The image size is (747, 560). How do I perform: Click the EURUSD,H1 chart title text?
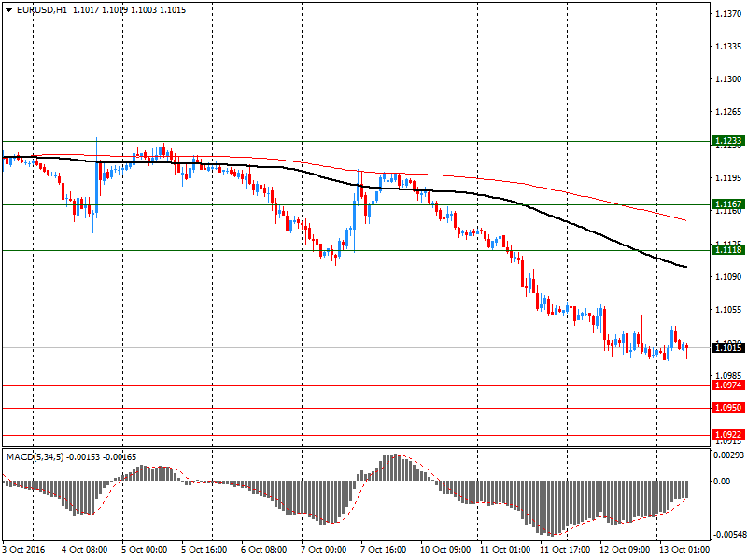point(41,10)
